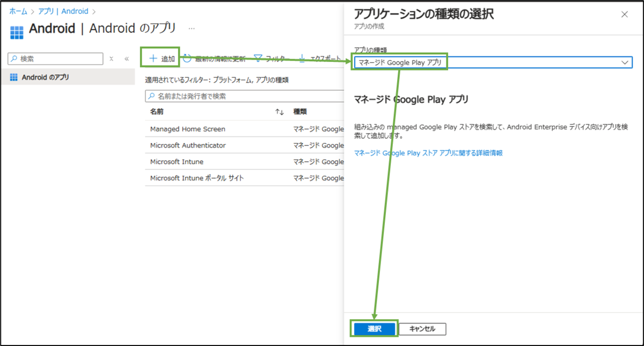Click the エクスポート export button

320,59
